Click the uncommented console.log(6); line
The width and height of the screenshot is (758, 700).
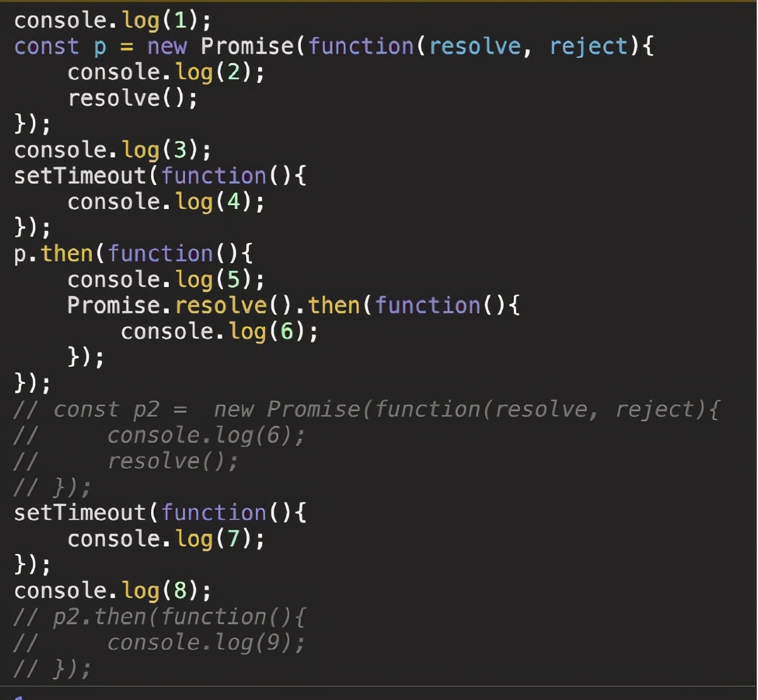point(220,332)
